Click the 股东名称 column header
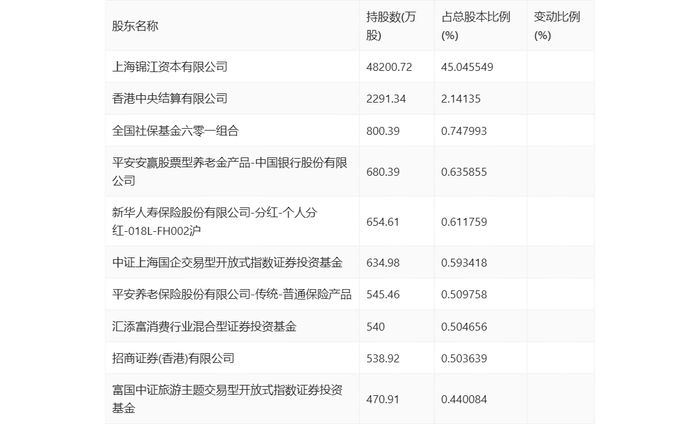Screen dimensions: 700x424 coord(135,26)
